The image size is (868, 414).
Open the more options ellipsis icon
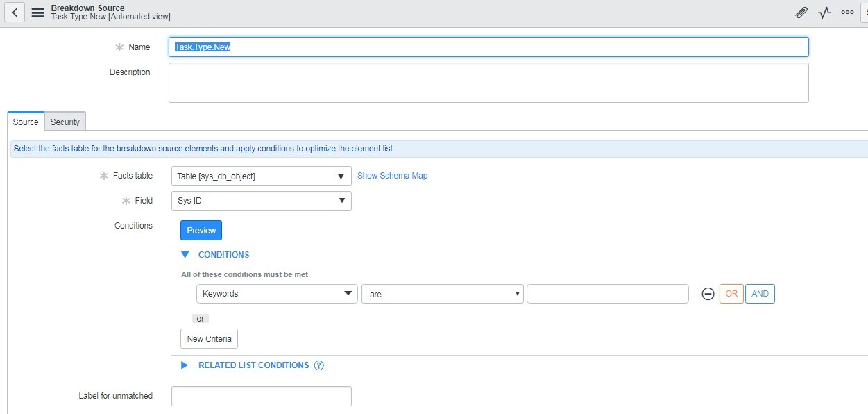click(x=847, y=13)
